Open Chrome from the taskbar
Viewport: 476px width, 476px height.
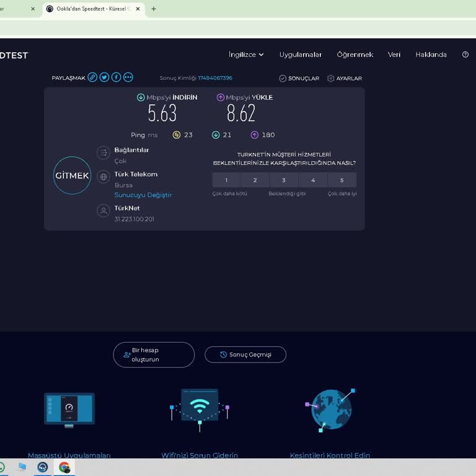tap(64, 467)
